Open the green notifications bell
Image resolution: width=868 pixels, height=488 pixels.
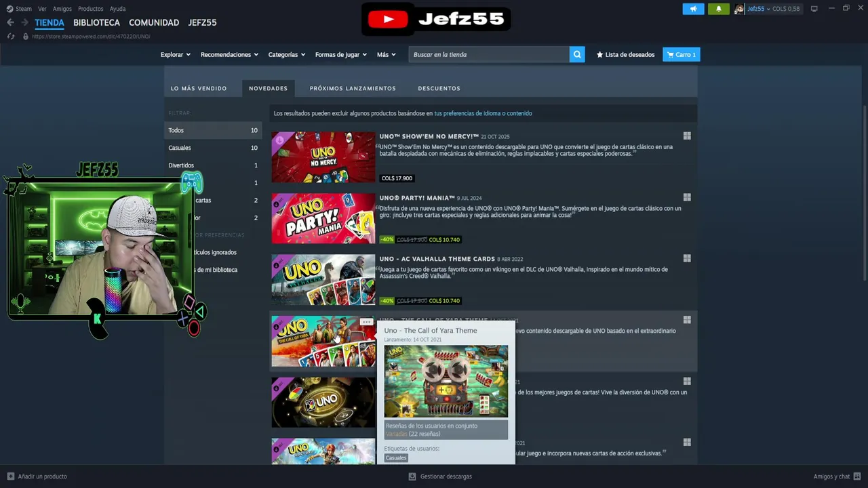(719, 9)
